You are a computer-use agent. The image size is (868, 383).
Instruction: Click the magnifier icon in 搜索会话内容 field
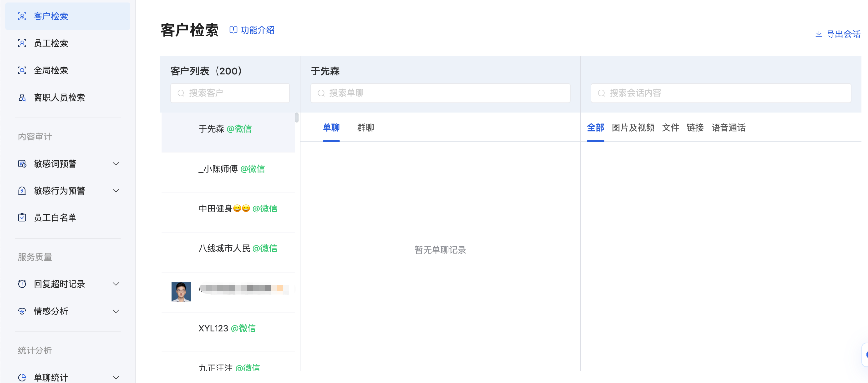click(x=601, y=93)
